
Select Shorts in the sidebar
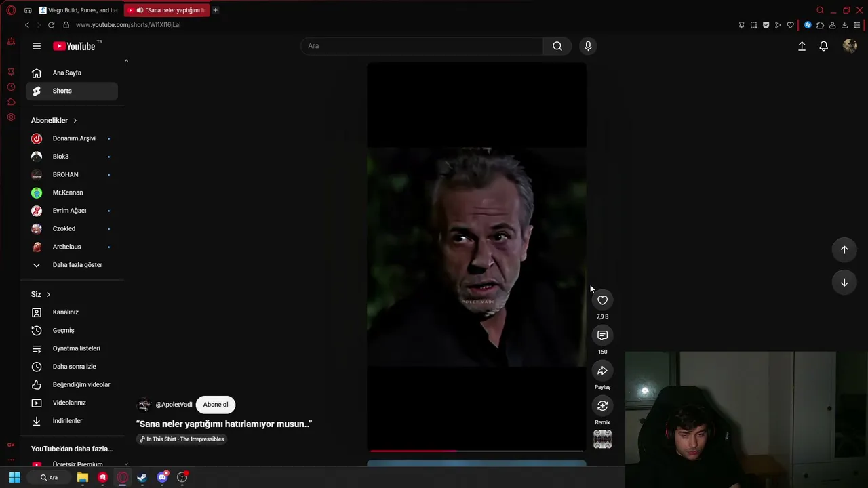pos(72,91)
